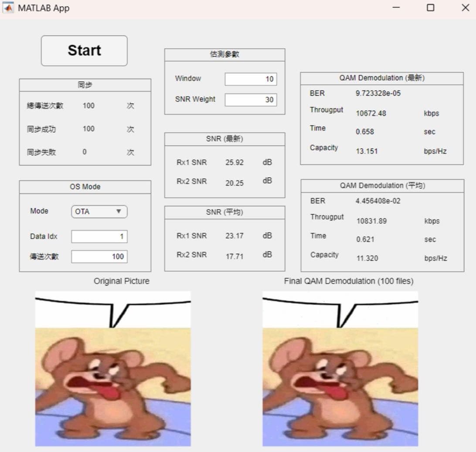
Task: Close the MATLAB App window
Action: [466, 7]
